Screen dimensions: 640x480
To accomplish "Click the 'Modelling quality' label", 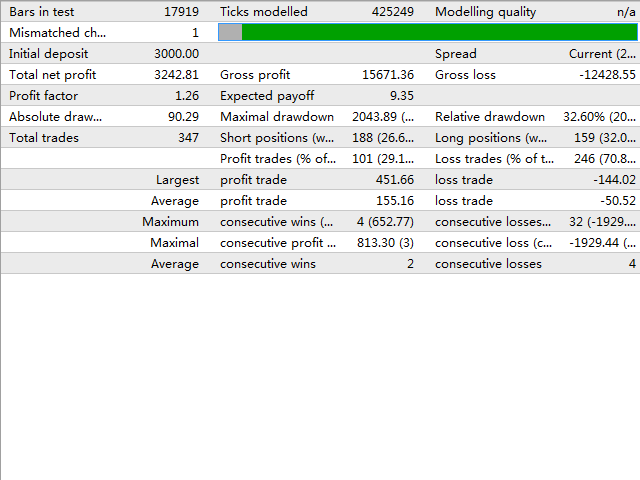I will click(x=485, y=11).
